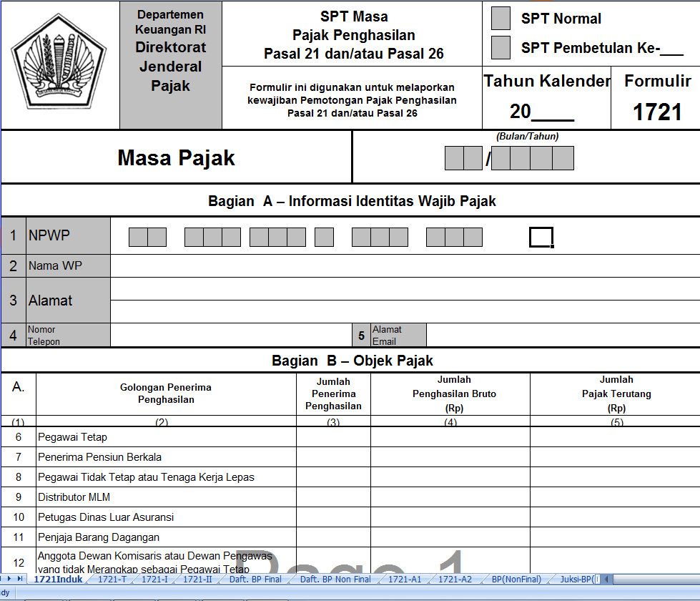Click the NPWP label cell
The image size is (700, 601).
pos(68,235)
